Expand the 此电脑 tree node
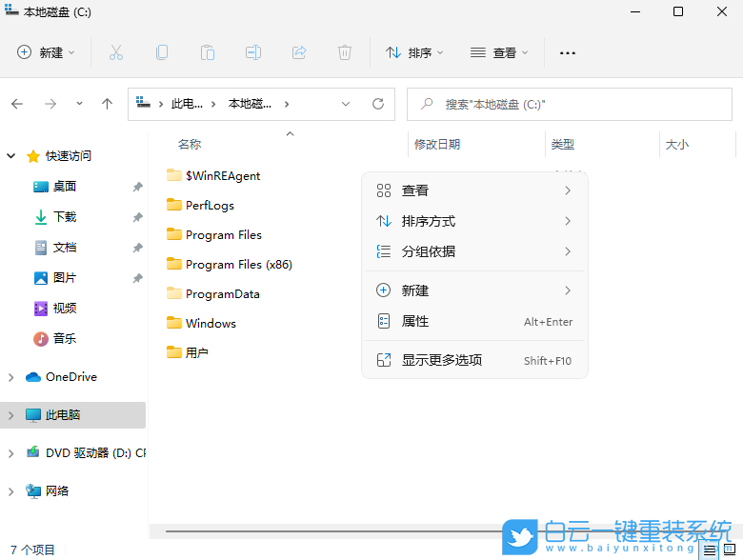The width and height of the screenshot is (743, 560). [10, 415]
